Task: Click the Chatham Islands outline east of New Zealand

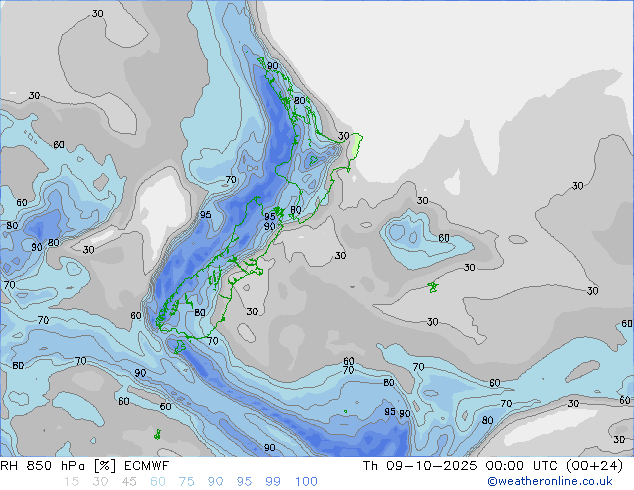Action: click(x=433, y=287)
